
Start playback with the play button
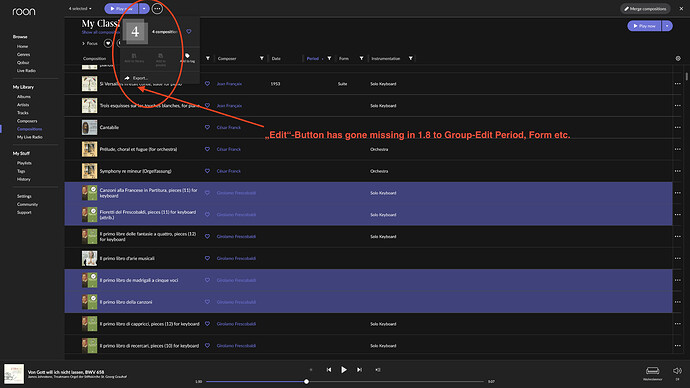(x=344, y=370)
